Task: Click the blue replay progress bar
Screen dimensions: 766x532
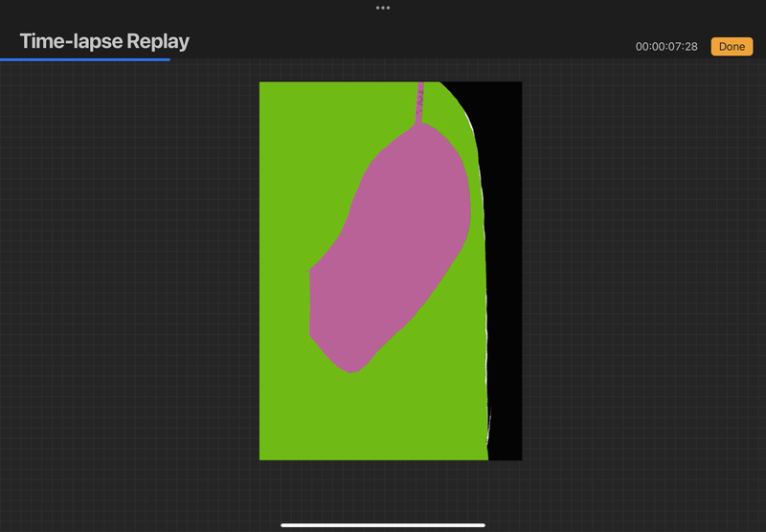Action: point(85,59)
